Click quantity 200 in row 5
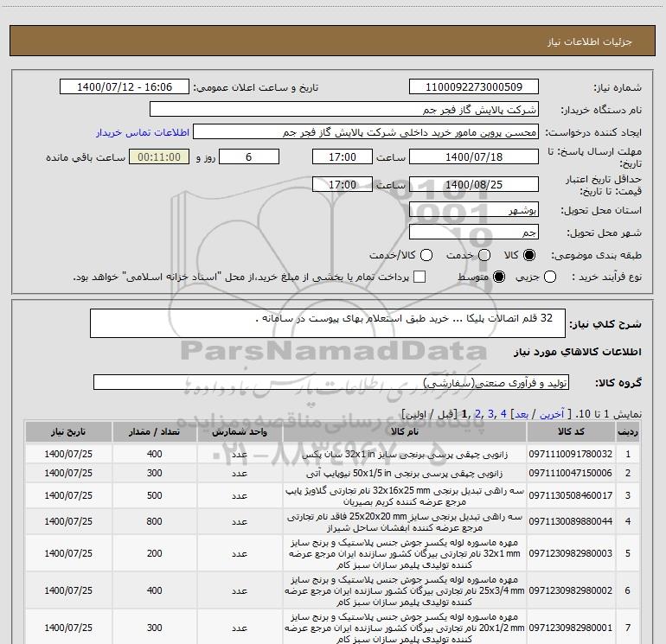This screenshot has height=644, width=666. click(x=154, y=553)
